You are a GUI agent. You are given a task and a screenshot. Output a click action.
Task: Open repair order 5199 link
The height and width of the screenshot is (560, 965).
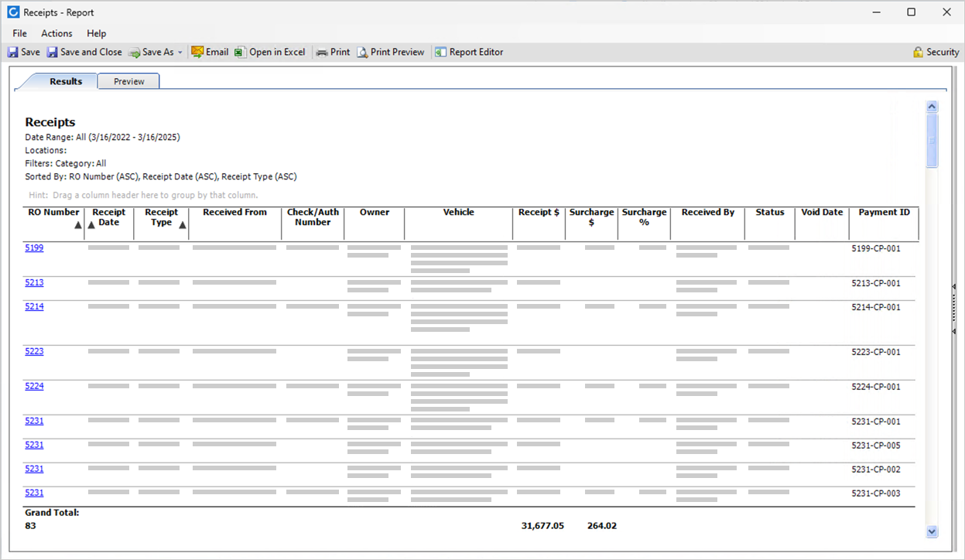click(x=34, y=248)
